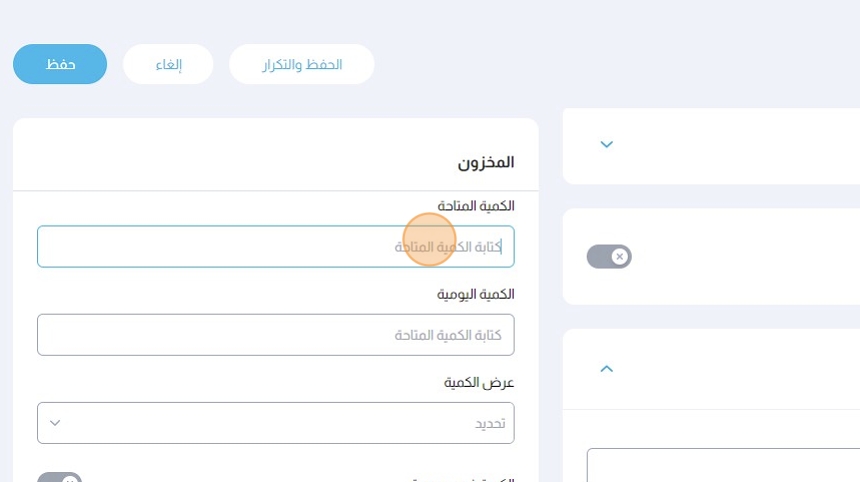This screenshot has height=482, width=860.
Task: Click the الكمية اليومية text field
Action: tap(275, 335)
